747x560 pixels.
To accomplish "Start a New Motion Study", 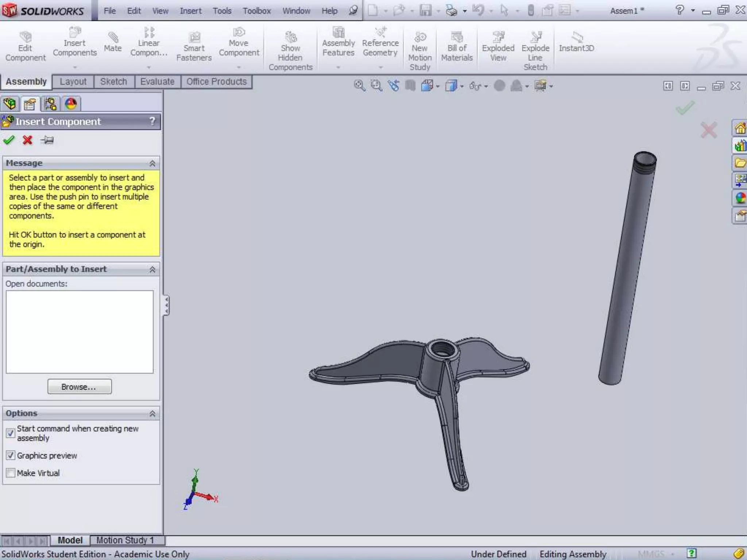I will pyautogui.click(x=420, y=38).
